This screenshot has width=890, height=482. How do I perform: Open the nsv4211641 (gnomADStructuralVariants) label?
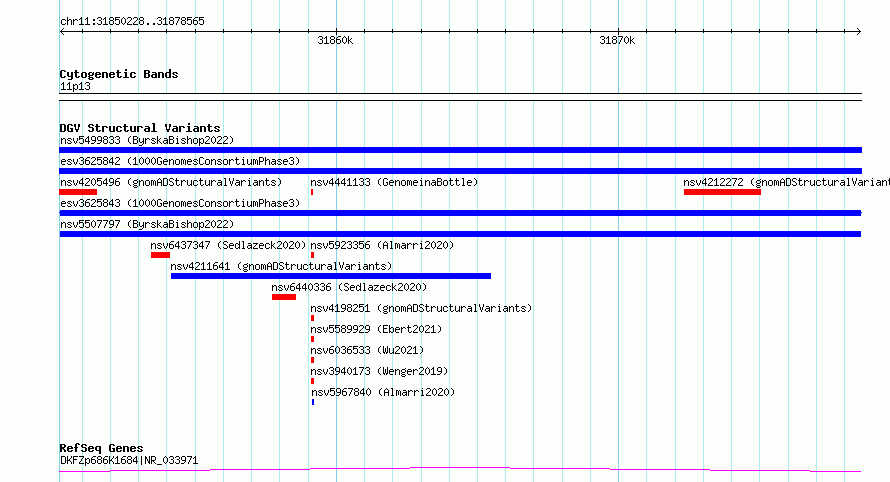click(281, 266)
